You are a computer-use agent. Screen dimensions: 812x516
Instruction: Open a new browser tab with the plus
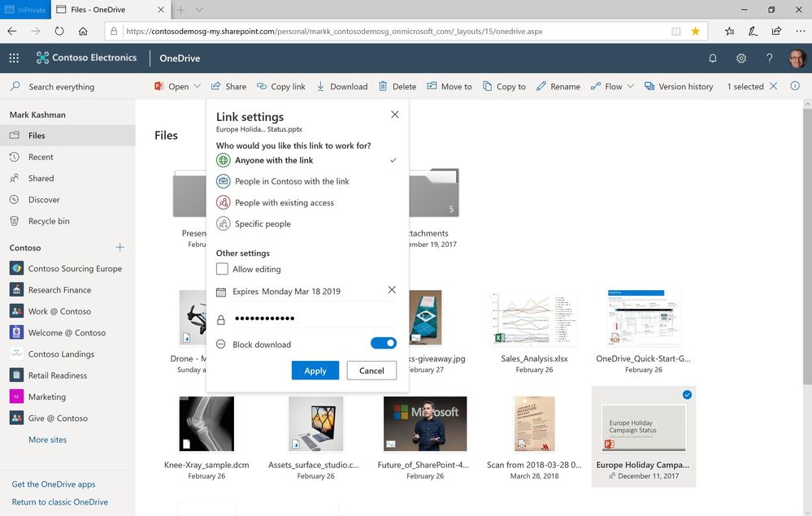(x=180, y=9)
